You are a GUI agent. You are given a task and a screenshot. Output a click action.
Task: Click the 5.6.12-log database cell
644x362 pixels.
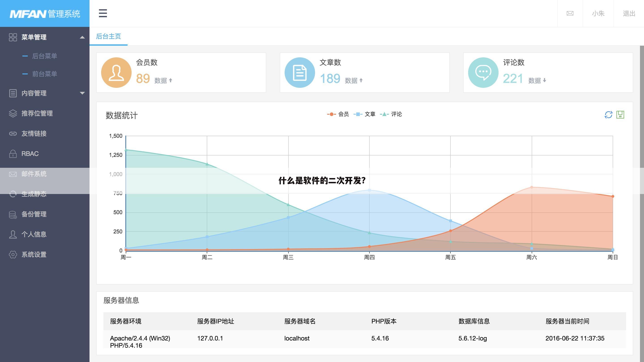tap(473, 338)
